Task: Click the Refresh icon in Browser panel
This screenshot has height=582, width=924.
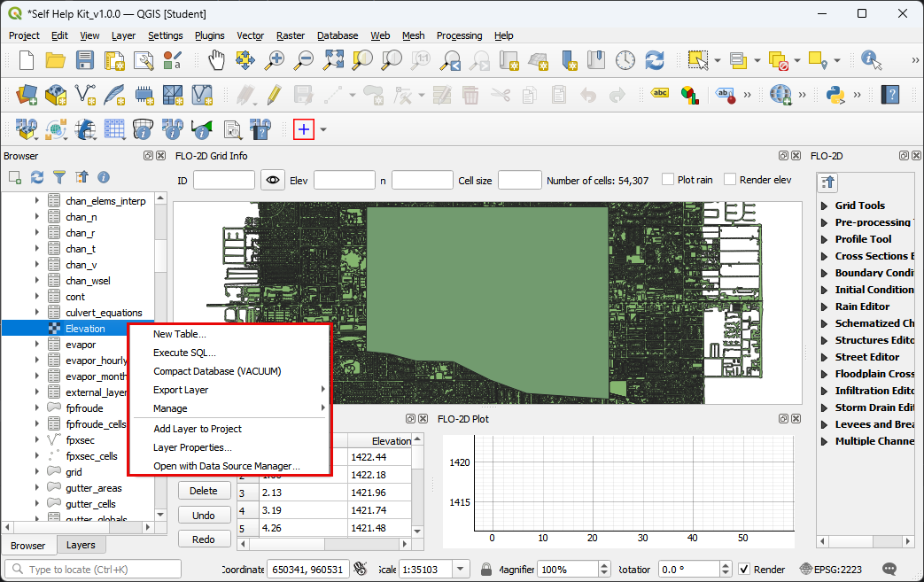Action: tap(37, 178)
